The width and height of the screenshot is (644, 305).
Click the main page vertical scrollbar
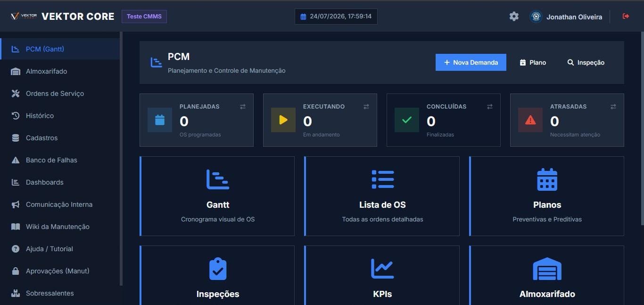point(642,127)
